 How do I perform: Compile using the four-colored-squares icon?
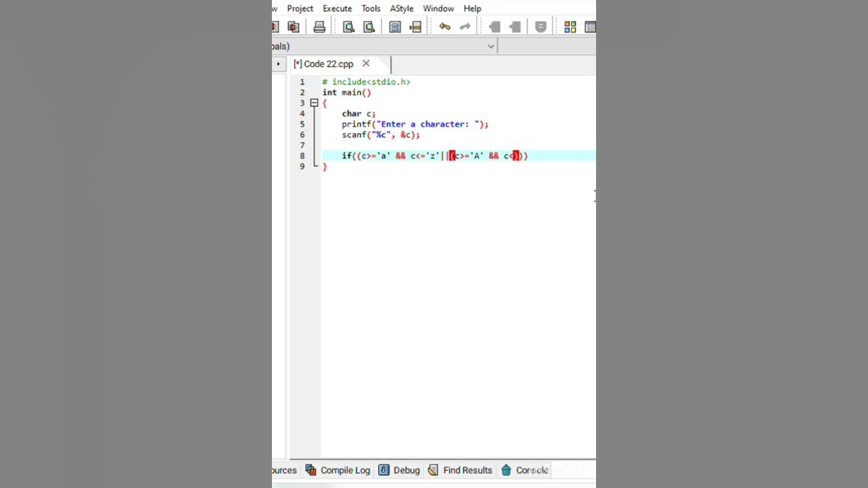(570, 27)
